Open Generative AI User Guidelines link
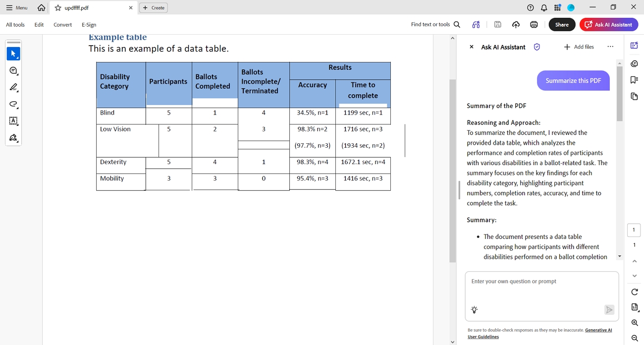 coord(539,333)
